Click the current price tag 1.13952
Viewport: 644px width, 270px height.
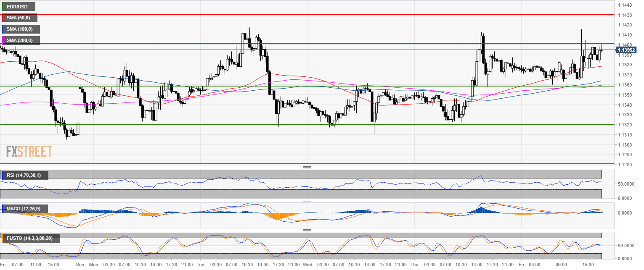tap(625, 50)
